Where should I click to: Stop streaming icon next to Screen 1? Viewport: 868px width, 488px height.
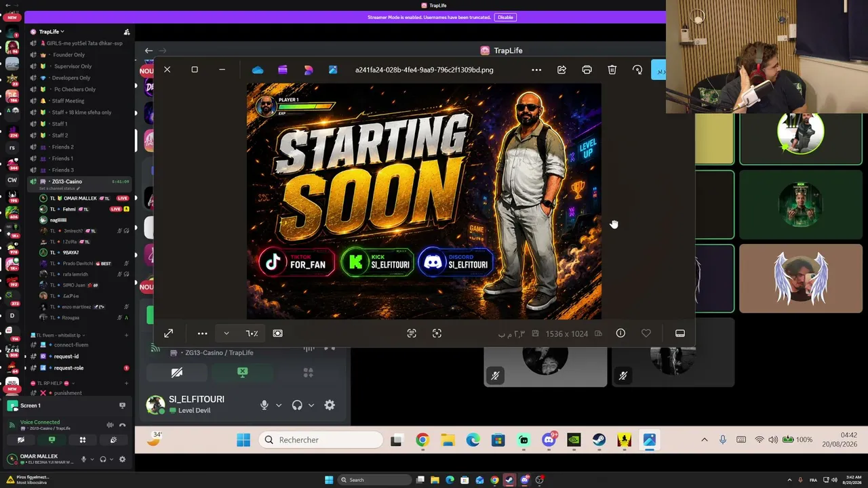pos(122,405)
